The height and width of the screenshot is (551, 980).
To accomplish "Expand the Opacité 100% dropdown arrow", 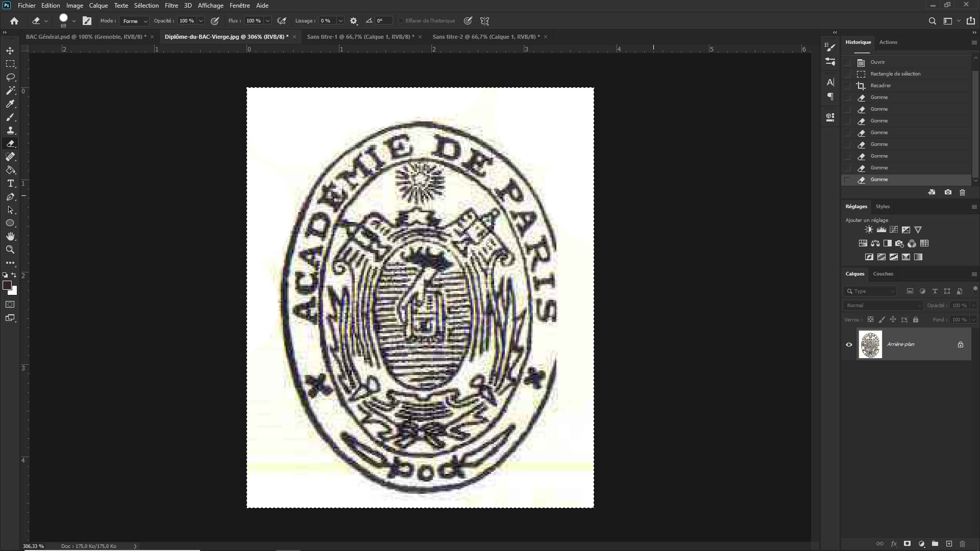I will (201, 21).
